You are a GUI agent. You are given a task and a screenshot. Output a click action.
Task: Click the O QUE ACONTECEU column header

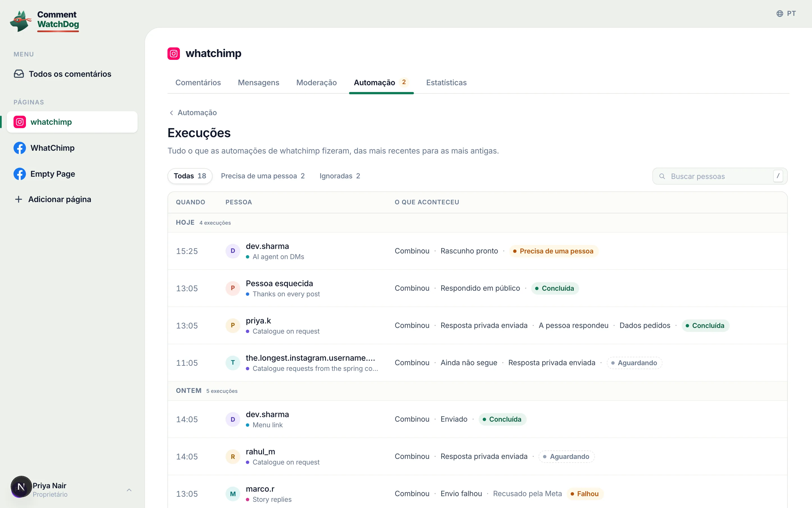(427, 202)
